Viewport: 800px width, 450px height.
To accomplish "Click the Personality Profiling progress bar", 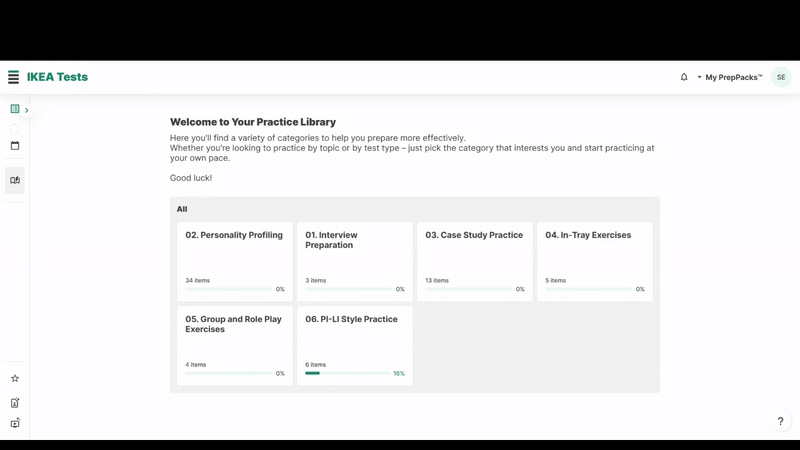I will (x=229, y=289).
